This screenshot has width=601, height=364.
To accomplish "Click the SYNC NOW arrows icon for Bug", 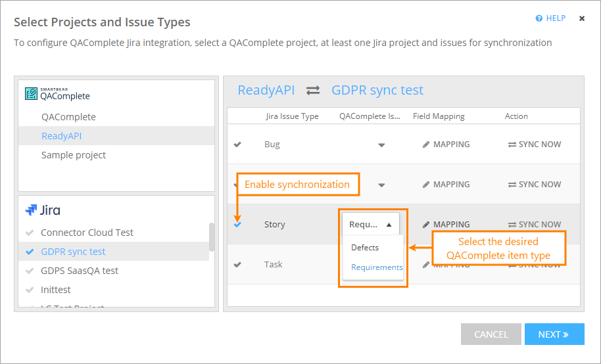I will pyautogui.click(x=512, y=145).
